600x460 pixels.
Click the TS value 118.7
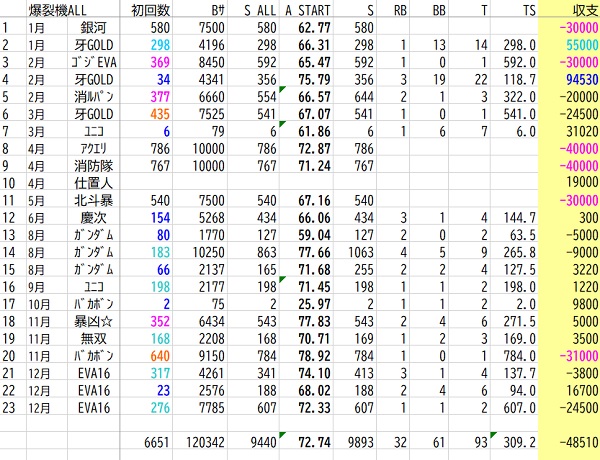[x=519, y=79]
